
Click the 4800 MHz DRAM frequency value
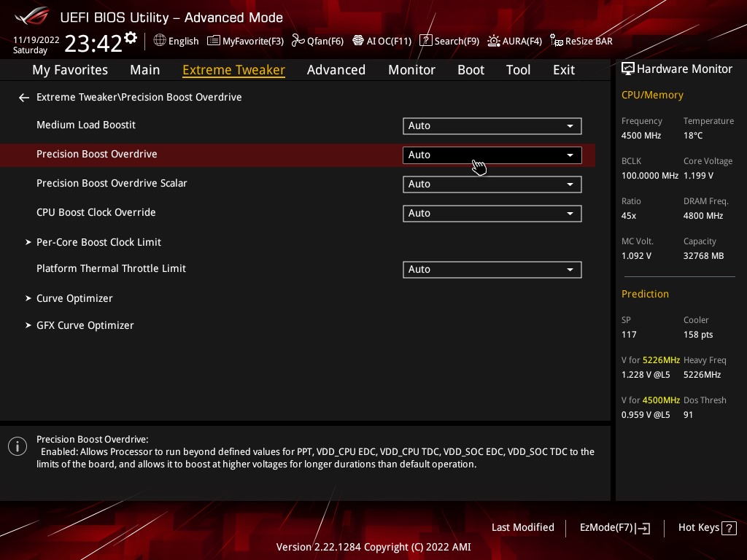[x=703, y=215]
